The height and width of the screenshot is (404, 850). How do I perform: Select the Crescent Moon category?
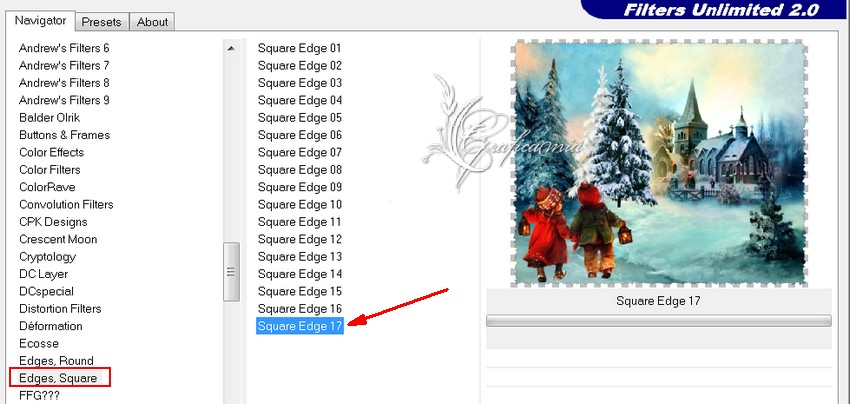point(58,239)
